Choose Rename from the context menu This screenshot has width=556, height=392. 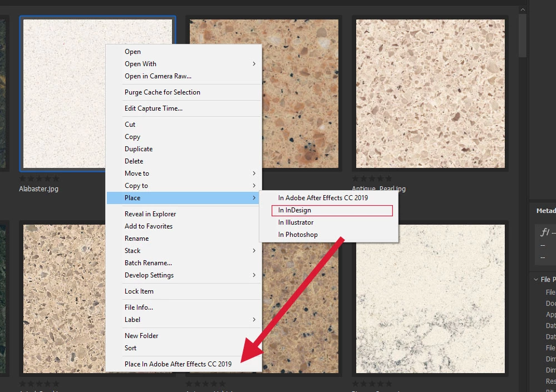point(184,239)
